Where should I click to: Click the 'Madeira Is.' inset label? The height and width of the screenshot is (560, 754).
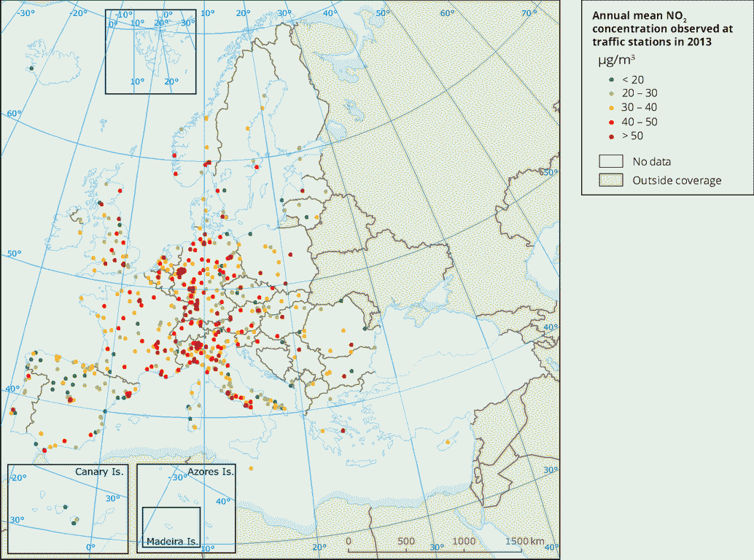[x=172, y=542]
